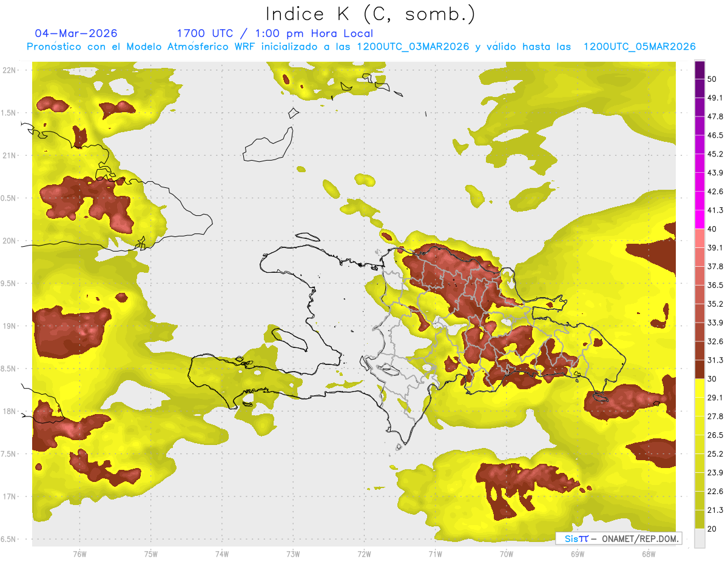Click the latitude label '17N'

[x=10, y=497]
